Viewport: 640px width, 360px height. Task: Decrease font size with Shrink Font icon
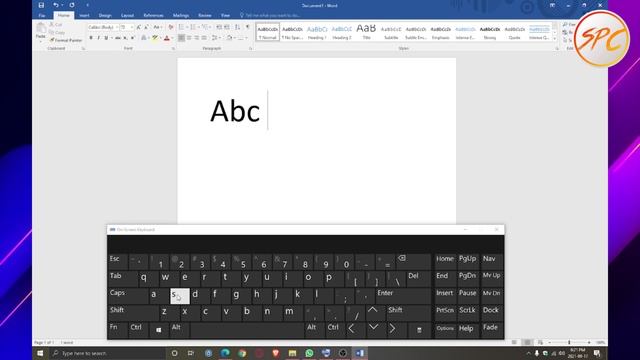tap(146, 27)
